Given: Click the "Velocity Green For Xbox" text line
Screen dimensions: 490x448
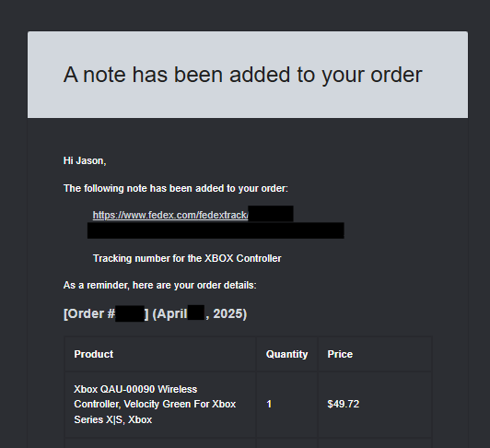Looking at the screenshot, I should (180, 404).
